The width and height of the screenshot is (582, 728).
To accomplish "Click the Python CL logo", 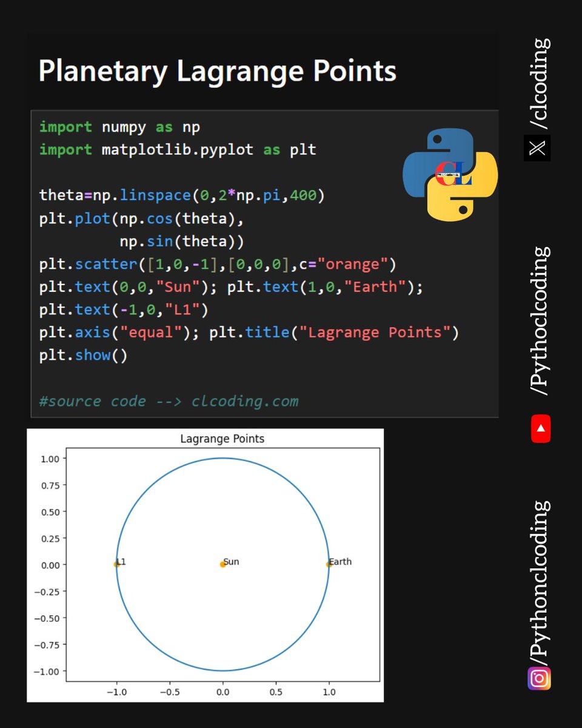I will (450, 174).
